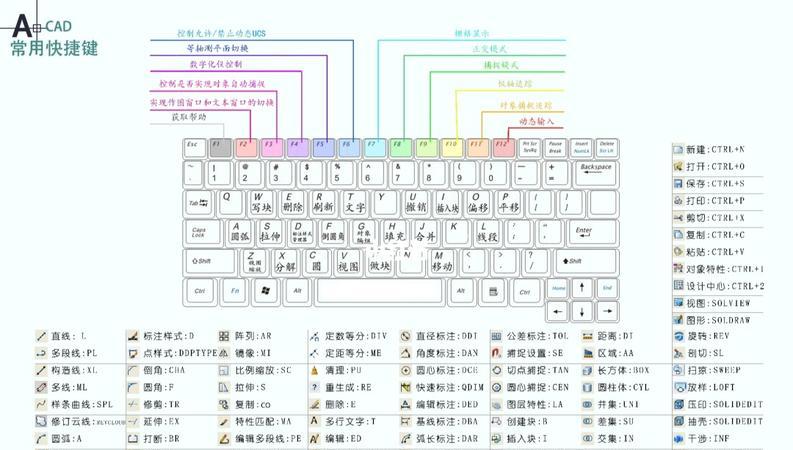Click the Caps Lock key
The width and height of the screenshot is (793, 450).
point(202,232)
